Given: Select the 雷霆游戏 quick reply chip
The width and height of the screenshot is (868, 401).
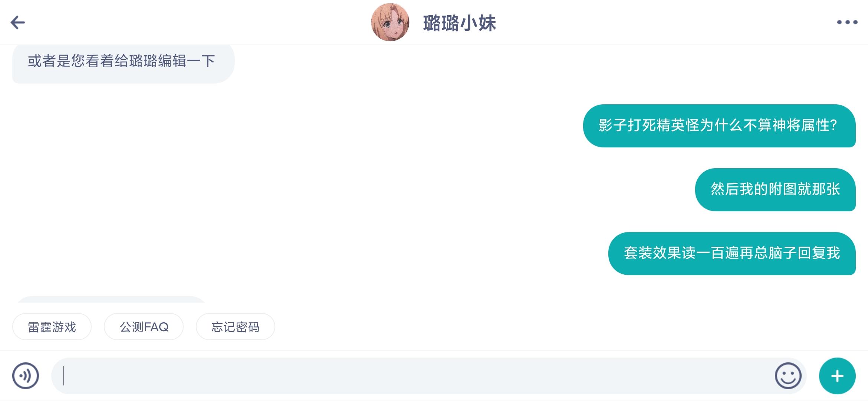Looking at the screenshot, I should 52,327.
